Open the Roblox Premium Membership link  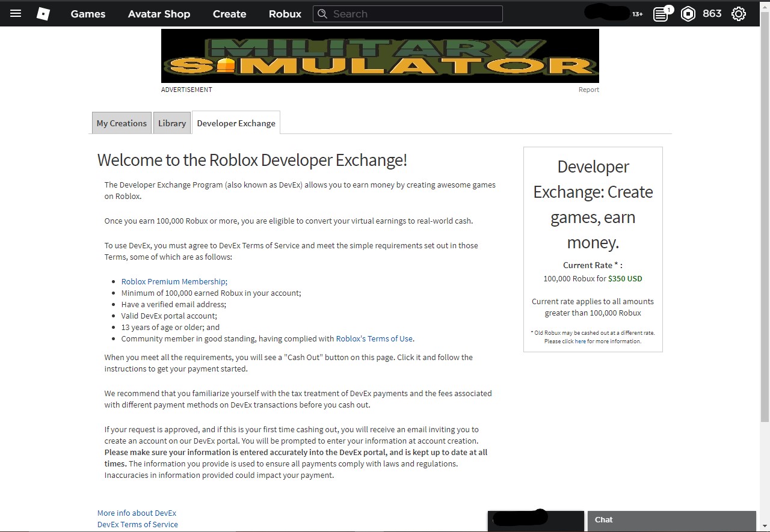coord(174,281)
